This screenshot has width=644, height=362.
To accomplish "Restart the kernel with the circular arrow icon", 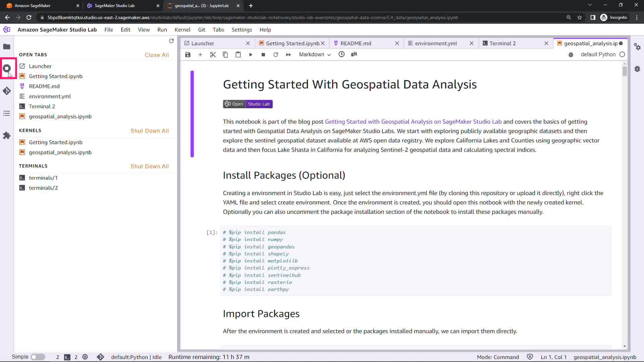I will click(x=276, y=55).
